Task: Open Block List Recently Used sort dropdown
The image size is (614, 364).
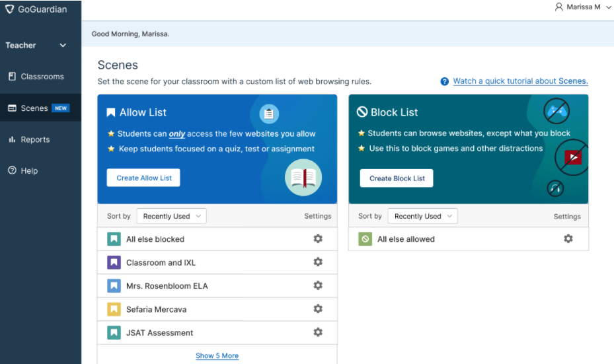Action: click(422, 216)
